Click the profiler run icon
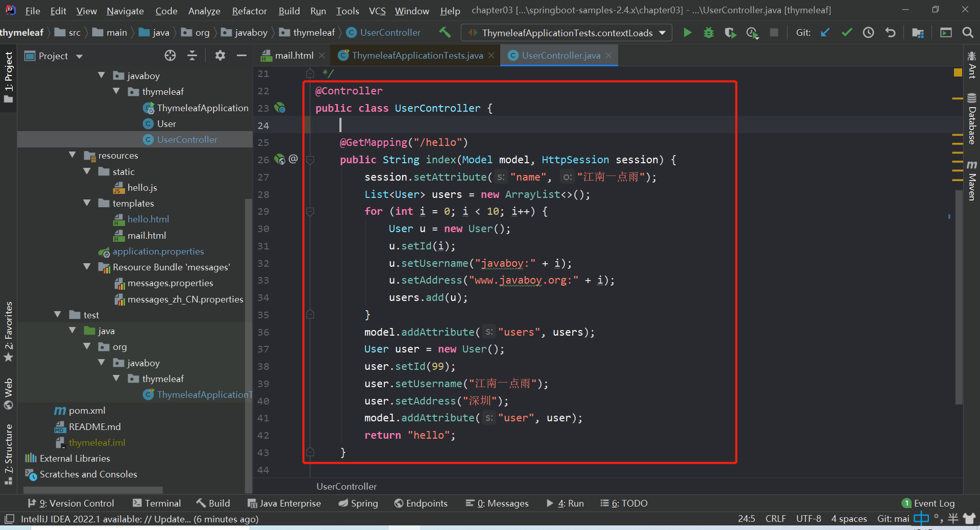 coord(752,33)
